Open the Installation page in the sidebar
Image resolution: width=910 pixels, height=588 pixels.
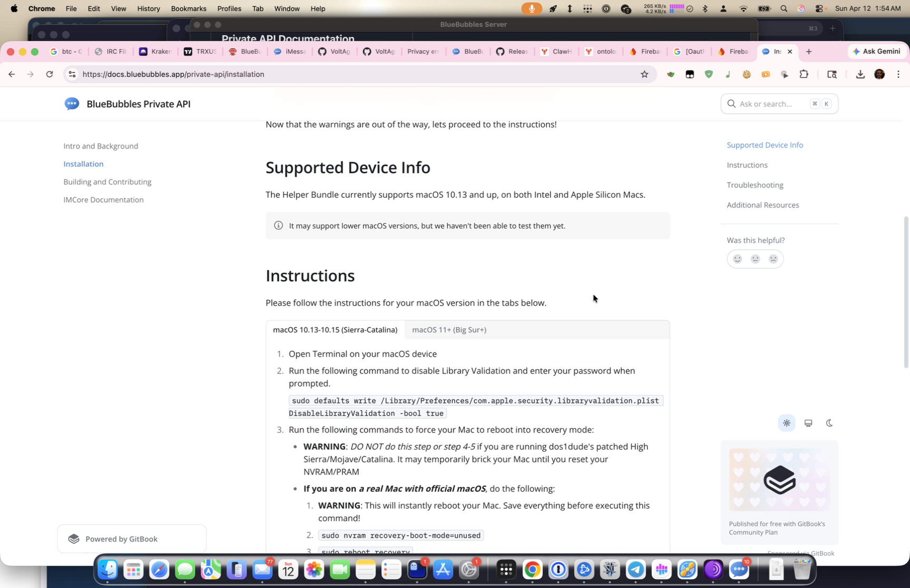(83, 164)
